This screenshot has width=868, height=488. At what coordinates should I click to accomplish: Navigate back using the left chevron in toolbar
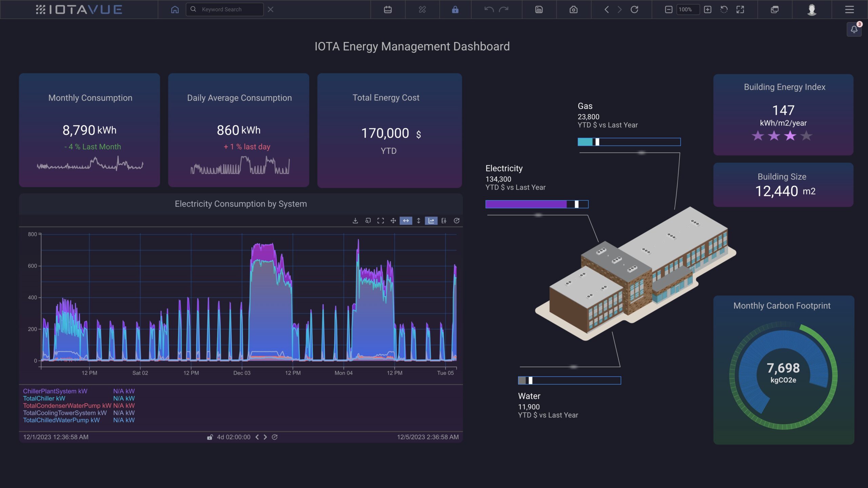pos(607,9)
